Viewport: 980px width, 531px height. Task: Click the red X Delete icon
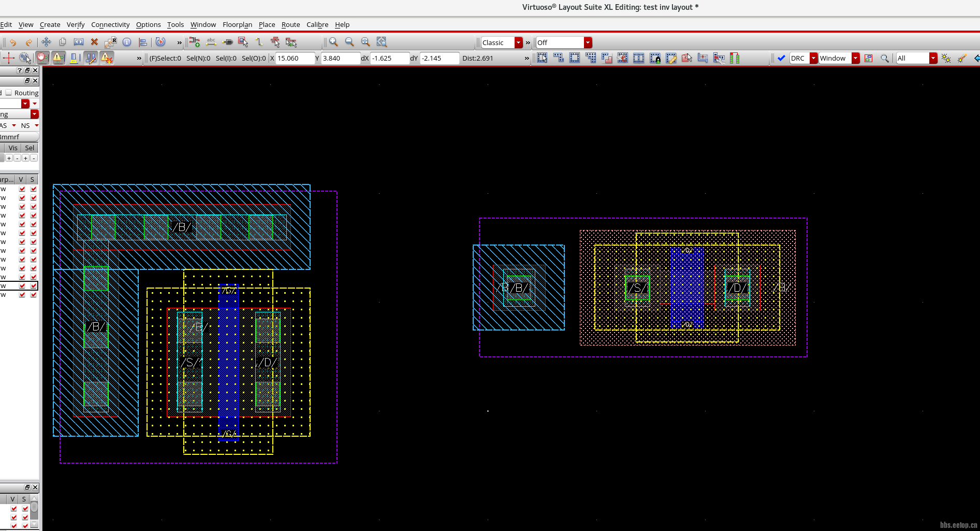(94, 42)
